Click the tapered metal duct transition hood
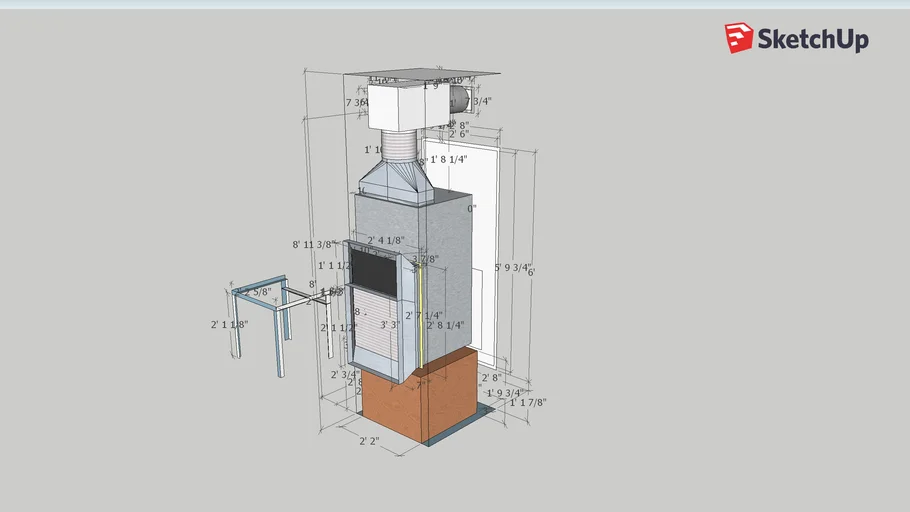The height and width of the screenshot is (512, 910). coord(396,180)
